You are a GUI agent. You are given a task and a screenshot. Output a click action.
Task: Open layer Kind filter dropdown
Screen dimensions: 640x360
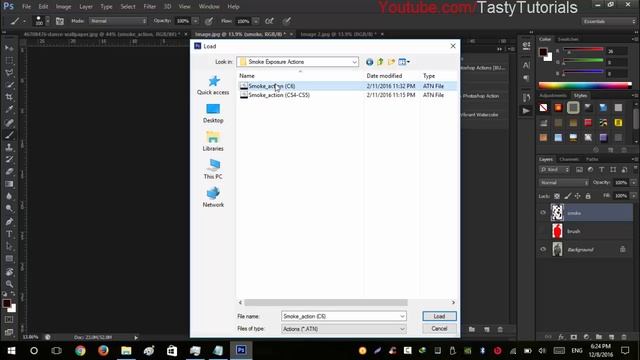pyautogui.click(x=554, y=169)
